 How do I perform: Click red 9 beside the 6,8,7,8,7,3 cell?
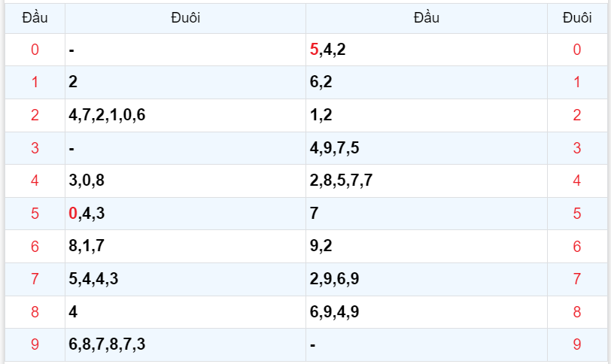click(x=35, y=344)
